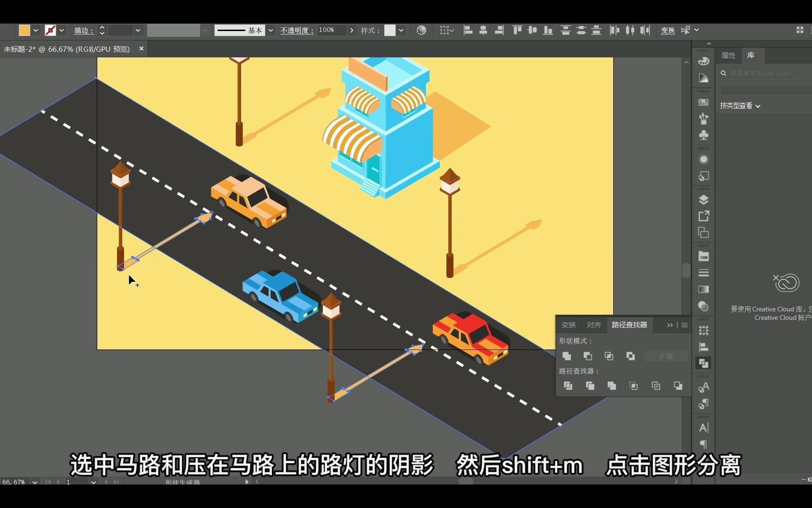Open the Symbols panel club icon
The height and width of the screenshot is (508, 812).
tap(703, 135)
